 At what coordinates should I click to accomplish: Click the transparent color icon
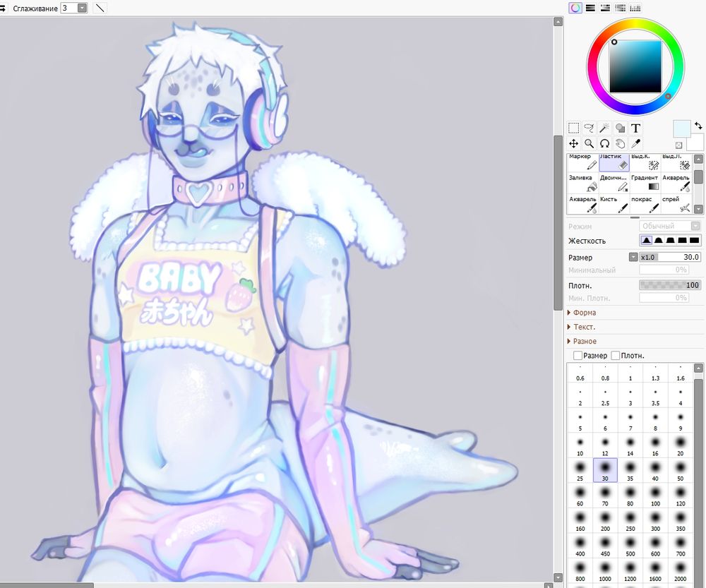(679, 145)
